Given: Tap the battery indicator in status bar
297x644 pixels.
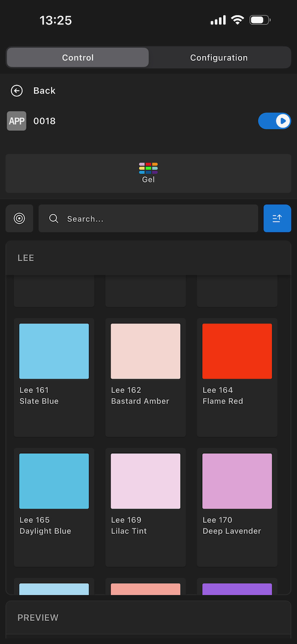Looking at the screenshot, I should point(260,20).
